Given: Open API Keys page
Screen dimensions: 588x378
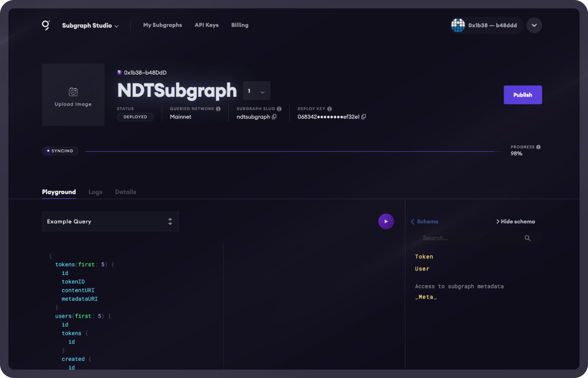Looking at the screenshot, I should [206, 25].
